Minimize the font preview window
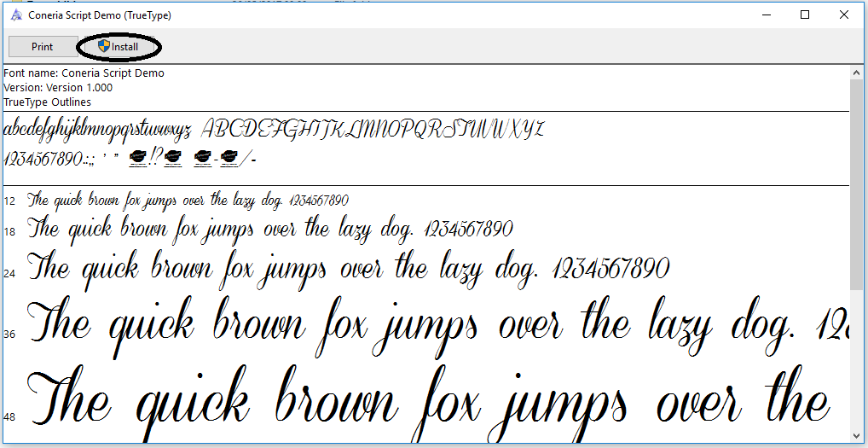Viewport: 868px width, 448px height. click(x=767, y=15)
